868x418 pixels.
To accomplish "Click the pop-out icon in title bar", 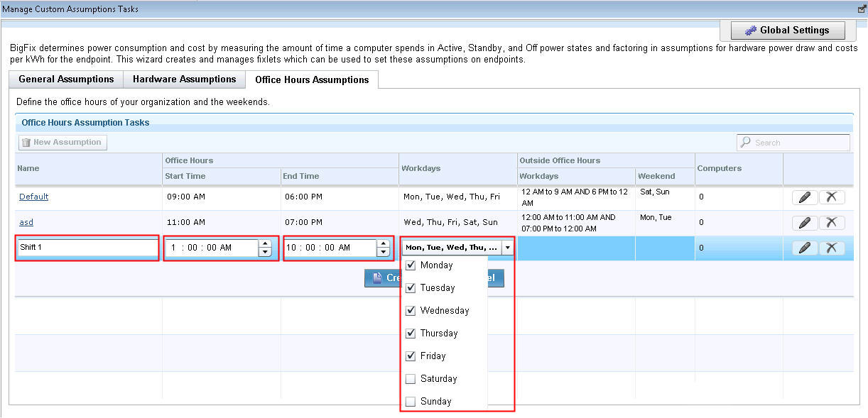I will [x=862, y=9].
